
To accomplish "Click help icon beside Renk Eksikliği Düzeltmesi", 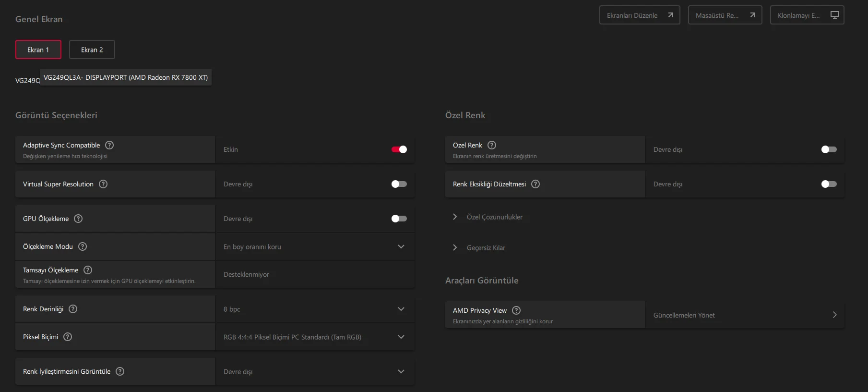I will coord(535,184).
